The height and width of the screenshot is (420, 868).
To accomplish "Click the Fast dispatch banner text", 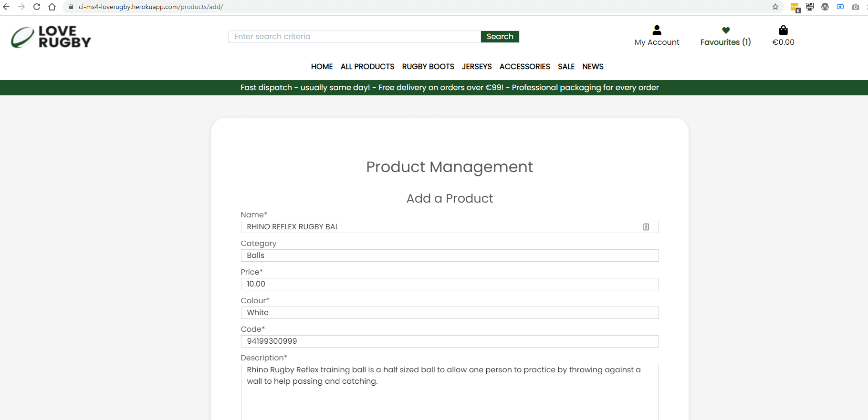I will click(x=450, y=88).
